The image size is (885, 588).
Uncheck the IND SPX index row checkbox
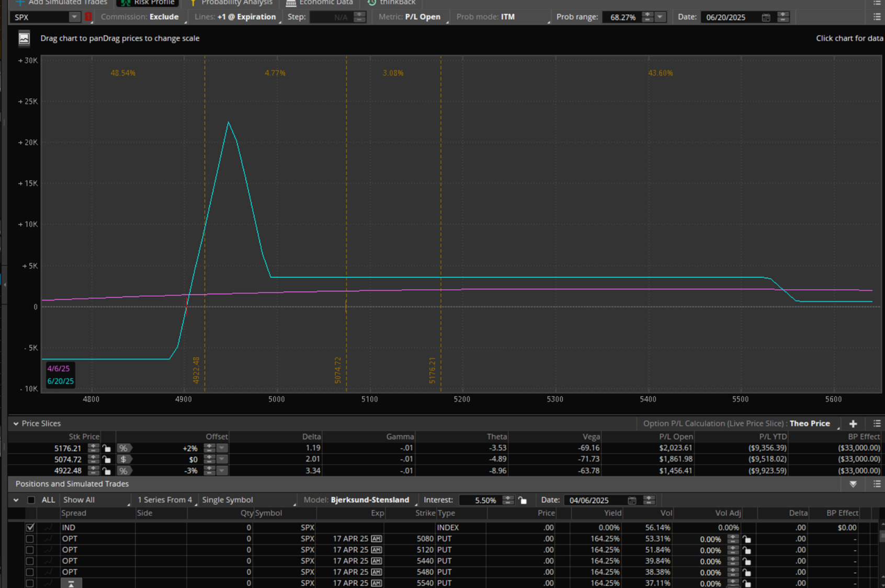point(30,528)
